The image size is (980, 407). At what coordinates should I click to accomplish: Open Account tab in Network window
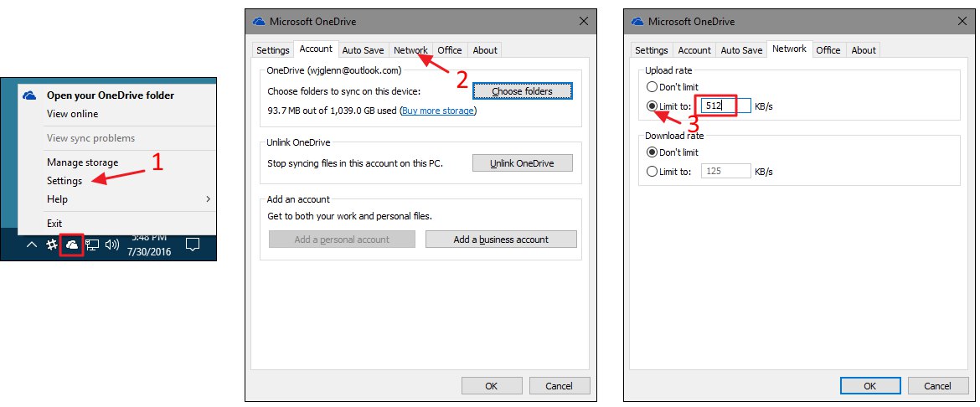pyautogui.click(x=694, y=50)
